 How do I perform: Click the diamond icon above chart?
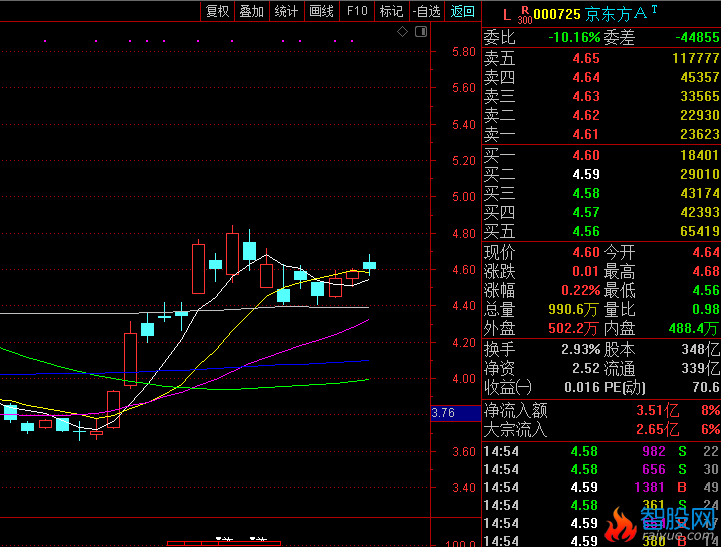tap(402, 32)
